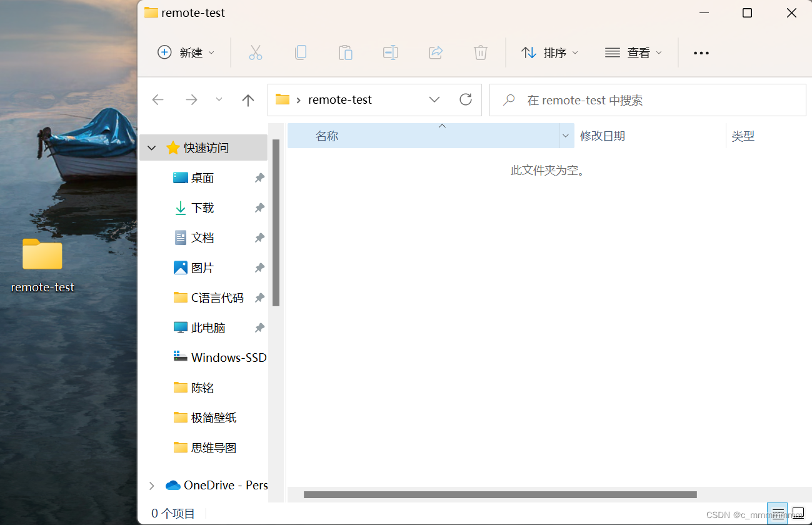Click the search magnifier icon

tap(509, 100)
